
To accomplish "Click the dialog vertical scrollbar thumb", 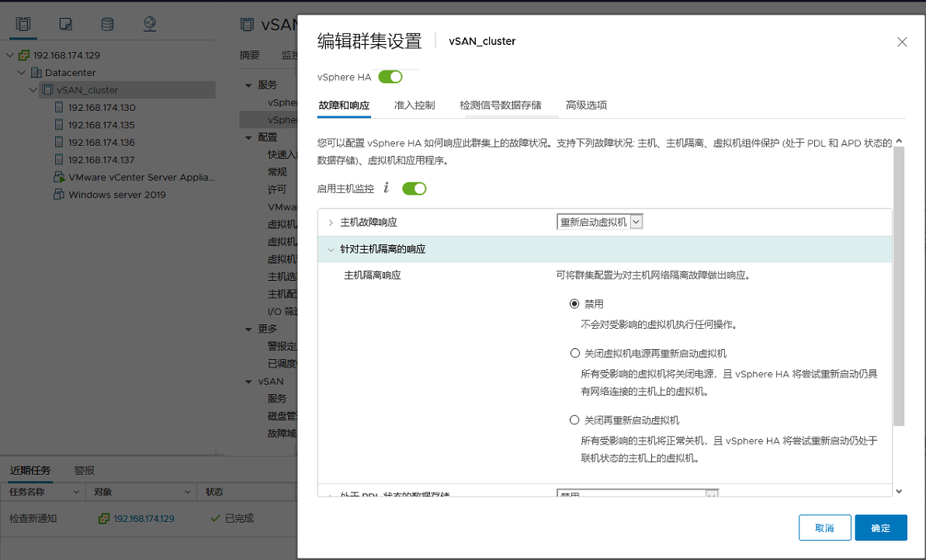I will pyautogui.click(x=899, y=286).
